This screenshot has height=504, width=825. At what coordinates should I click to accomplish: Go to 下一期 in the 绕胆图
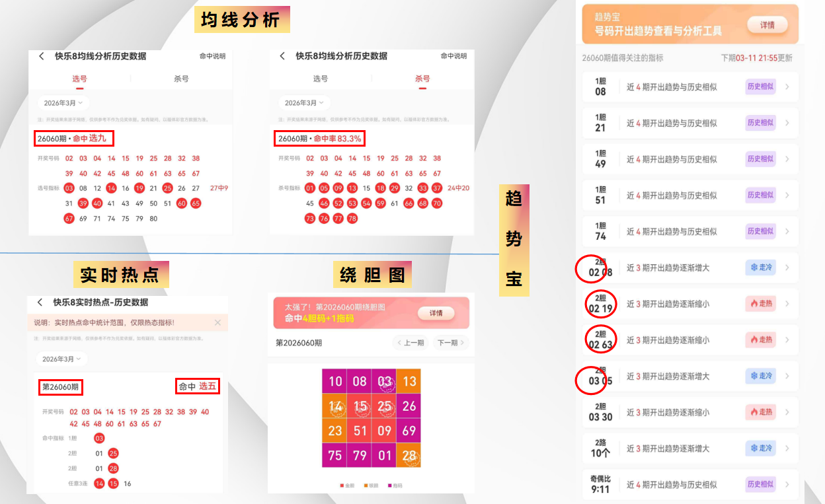tap(452, 343)
